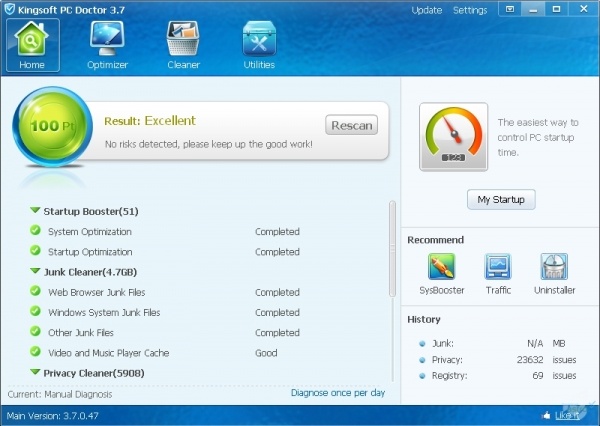Open Settings from the title bar
This screenshot has height=426, width=600.
pyautogui.click(x=470, y=10)
